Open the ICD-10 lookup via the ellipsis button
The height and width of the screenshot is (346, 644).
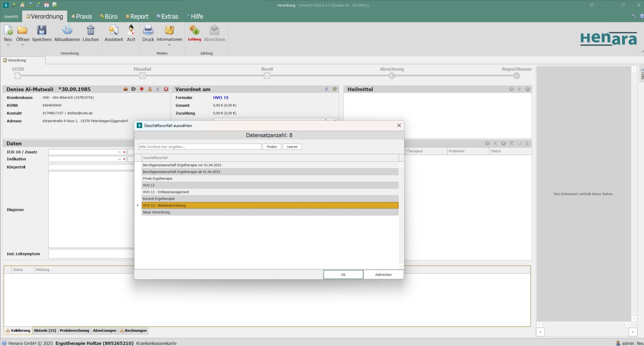119,152
